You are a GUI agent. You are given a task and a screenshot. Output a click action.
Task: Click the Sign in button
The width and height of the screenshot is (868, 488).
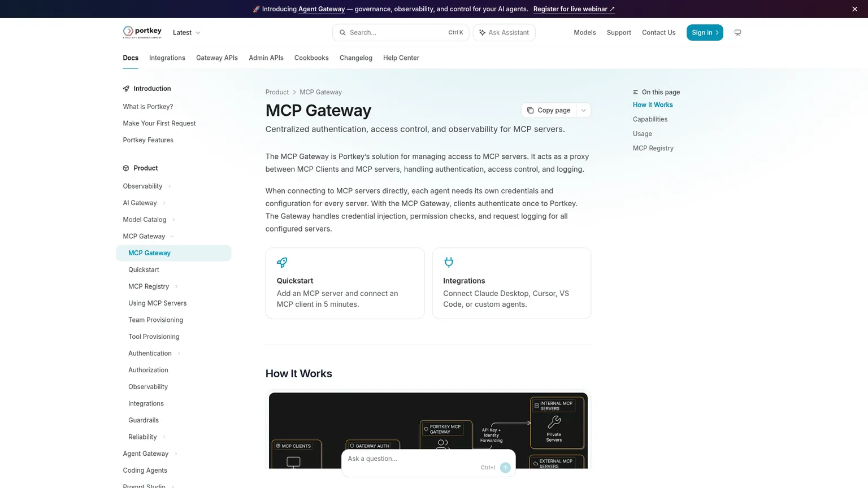coord(705,33)
